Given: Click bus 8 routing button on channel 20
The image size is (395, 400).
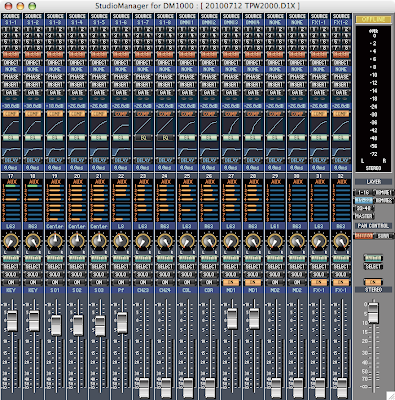Looking at the screenshot, I should pyautogui.click(x=82, y=48).
